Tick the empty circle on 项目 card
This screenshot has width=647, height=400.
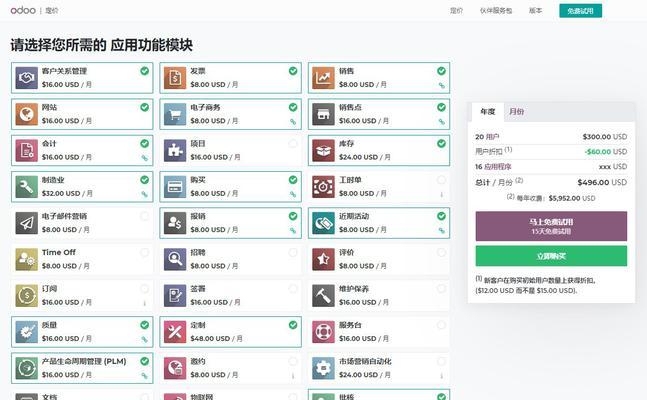click(293, 144)
